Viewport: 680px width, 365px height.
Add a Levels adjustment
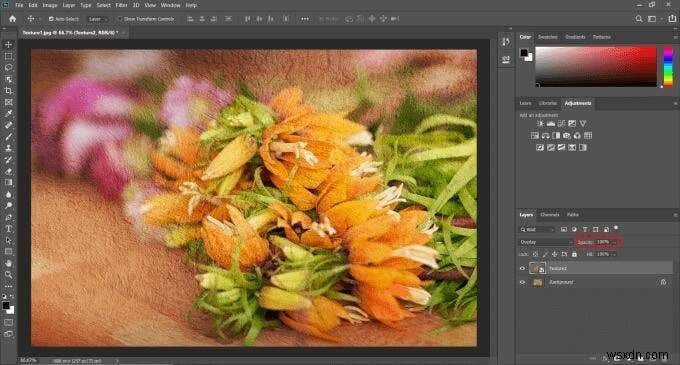coord(551,124)
